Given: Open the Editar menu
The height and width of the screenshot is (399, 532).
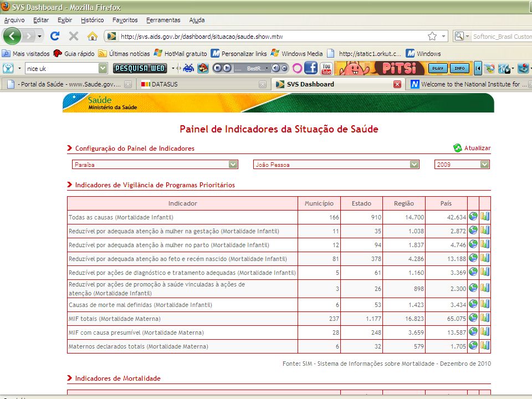Looking at the screenshot, I should pos(41,20).
